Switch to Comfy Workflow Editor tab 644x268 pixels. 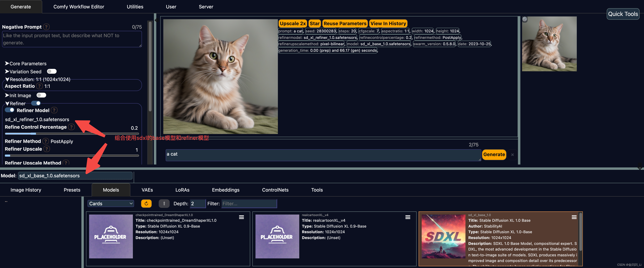(x=78, y=7)
